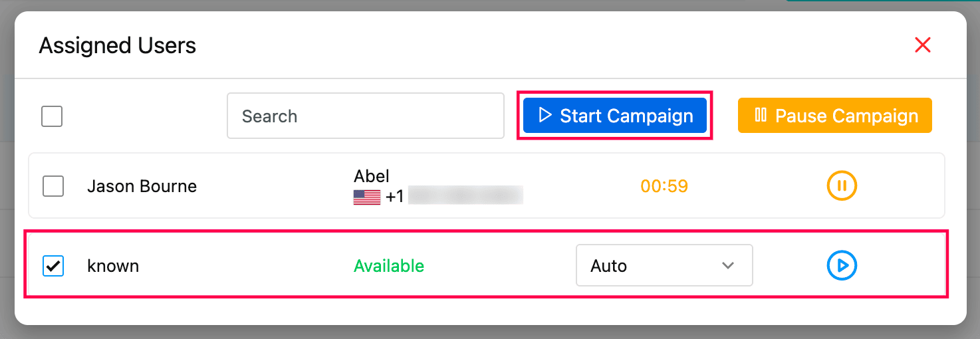Click the chevron arrow on Auto dropdown

coord(728,266)
